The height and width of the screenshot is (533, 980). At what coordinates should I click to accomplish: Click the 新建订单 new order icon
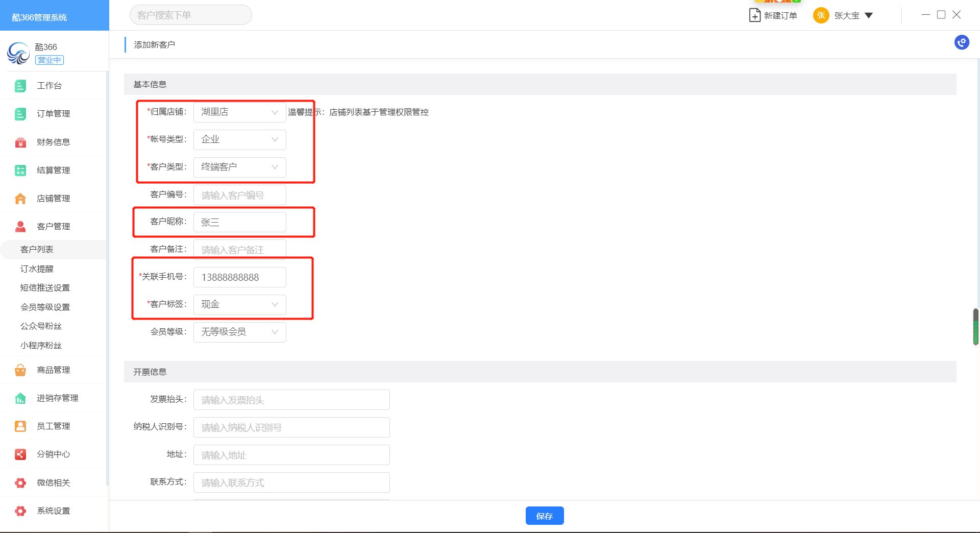click(754, 15)
